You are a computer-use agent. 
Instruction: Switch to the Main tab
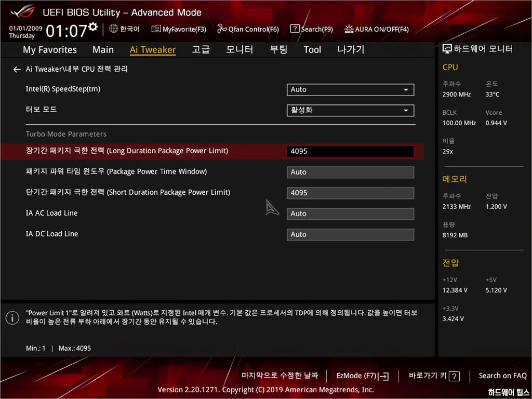point(103,49)
